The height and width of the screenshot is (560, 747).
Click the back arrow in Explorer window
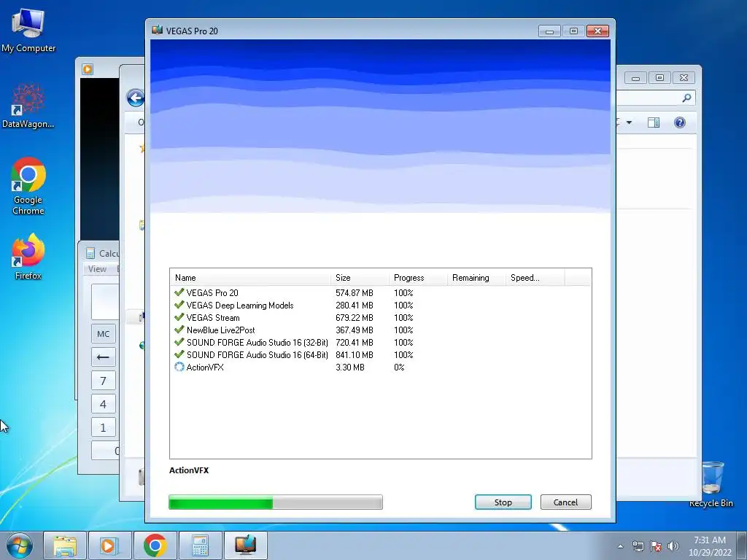coord(136,98)
